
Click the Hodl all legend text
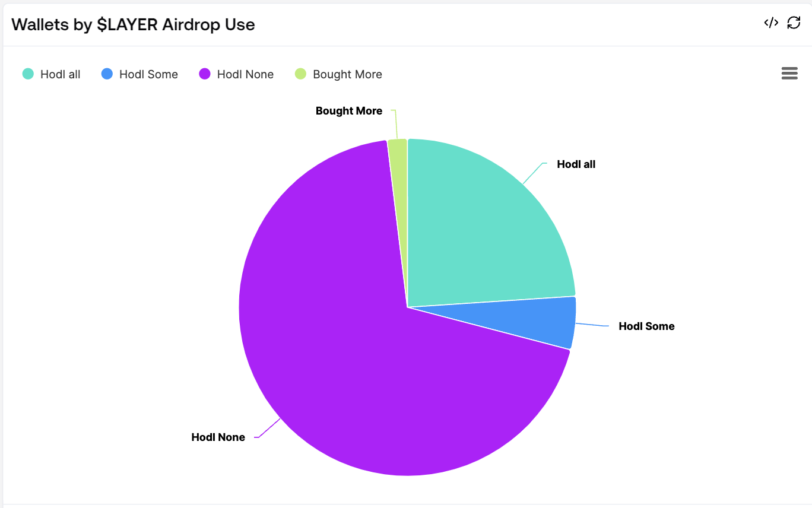click(61, 75)
